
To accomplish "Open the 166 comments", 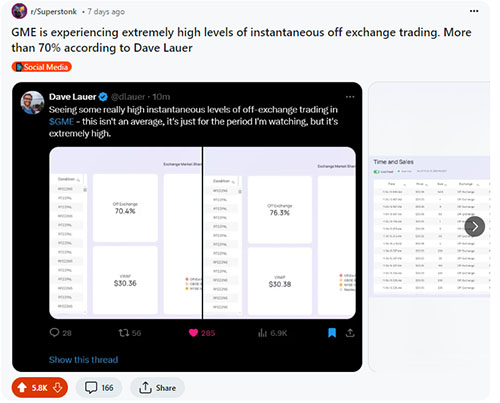I will [99, 388].
